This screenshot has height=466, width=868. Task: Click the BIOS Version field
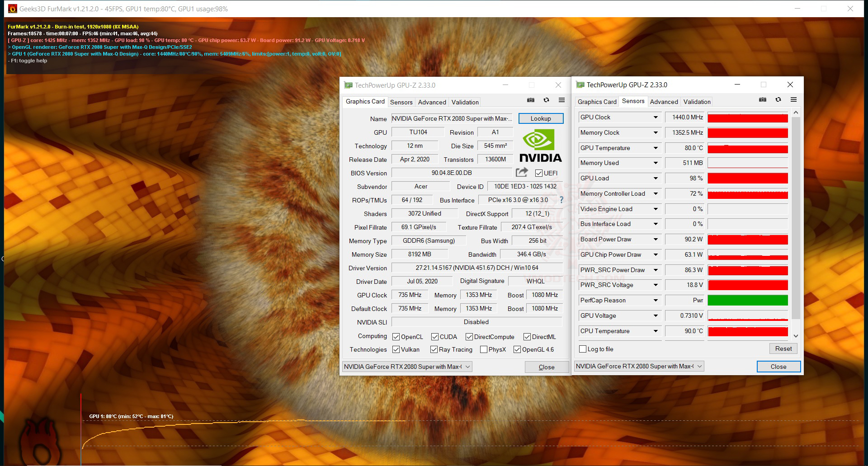pyautogui.click(x=452, y=173)
